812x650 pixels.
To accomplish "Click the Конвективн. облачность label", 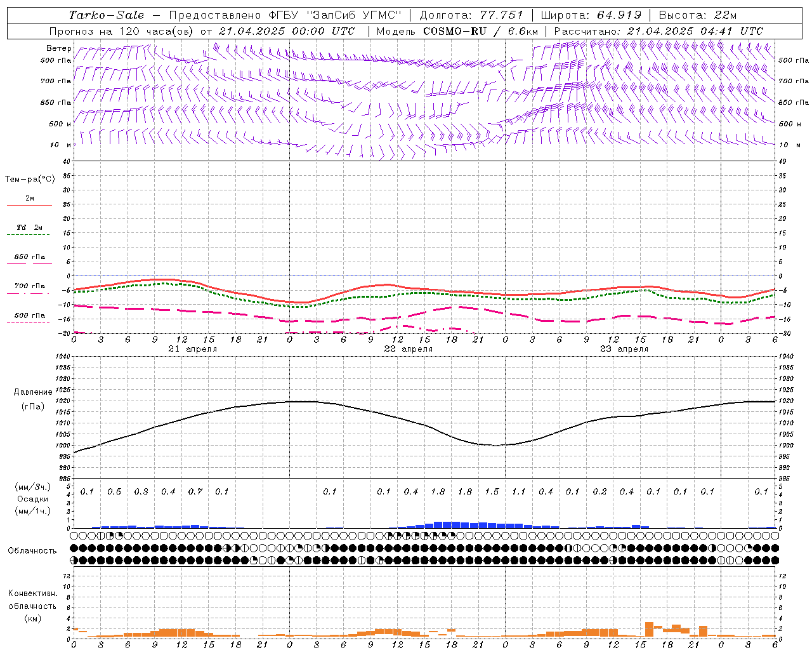I will click(32, 600).
